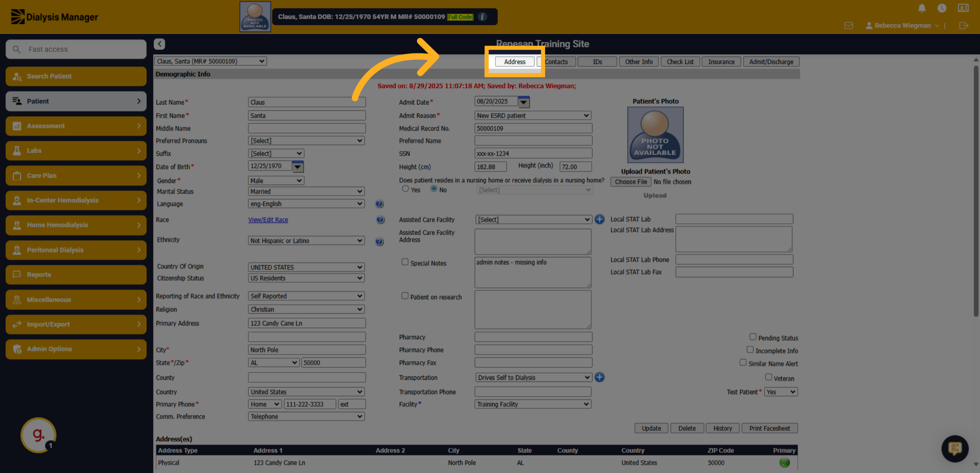This screenshot has height=473, width=980.
Task: Open the Admit/Discharge tab
Action: tap(771, 62)
